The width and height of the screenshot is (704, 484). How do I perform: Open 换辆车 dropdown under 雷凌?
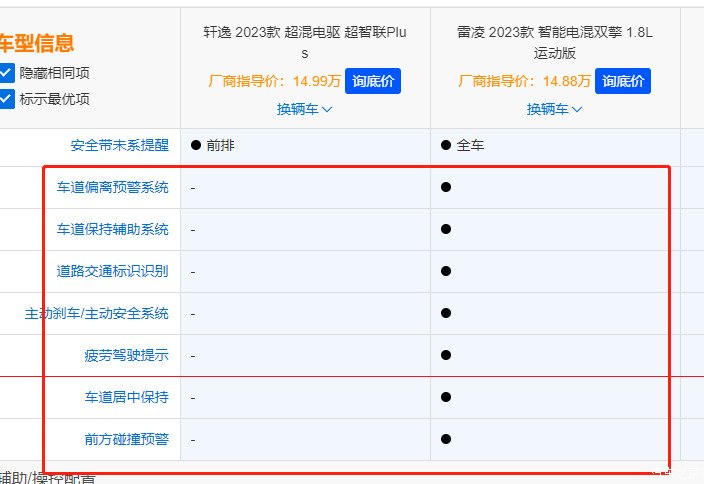[555, 109]
